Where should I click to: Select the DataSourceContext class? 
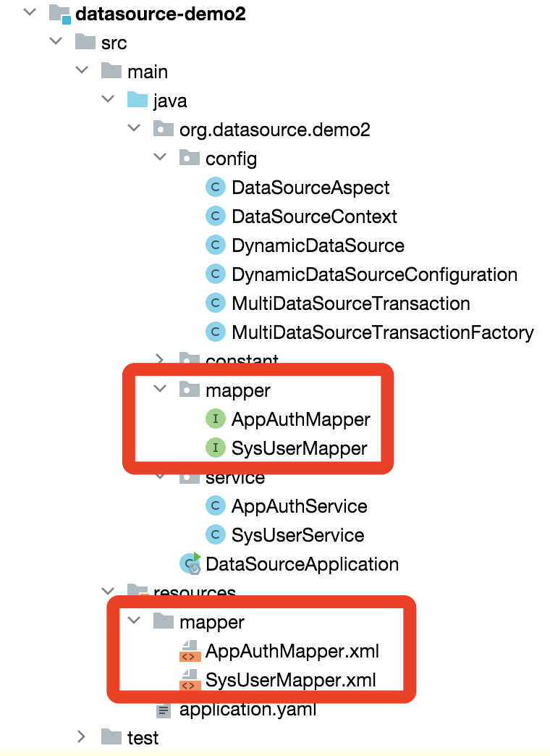coord(314,217)
